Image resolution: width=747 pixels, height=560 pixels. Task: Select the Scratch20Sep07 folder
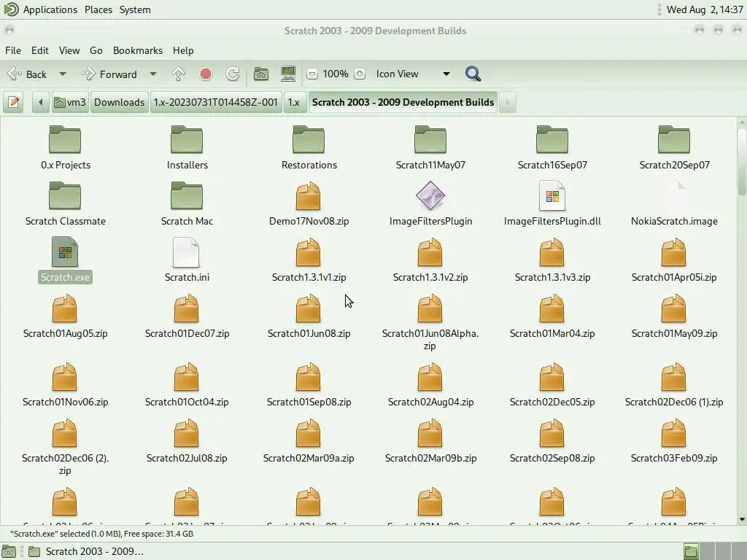tap(674, 147)
